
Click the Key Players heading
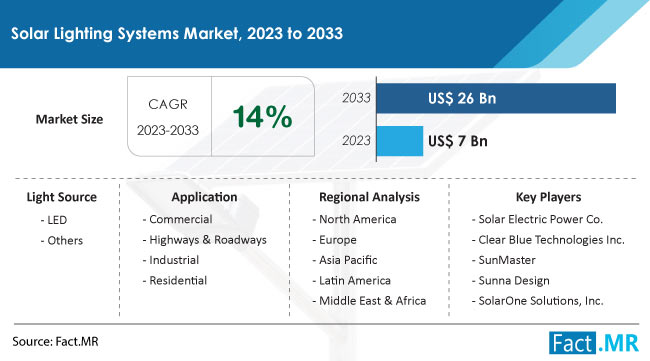tap(548, 197)
